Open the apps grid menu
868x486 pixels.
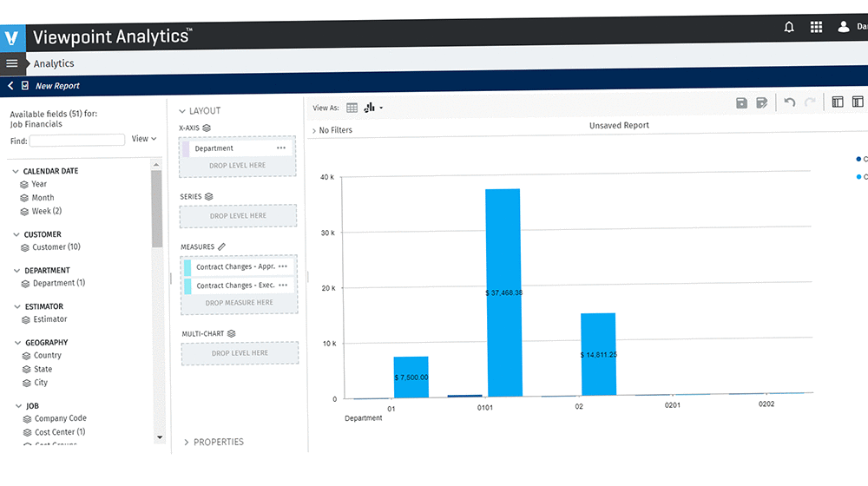tap(816, 27)
